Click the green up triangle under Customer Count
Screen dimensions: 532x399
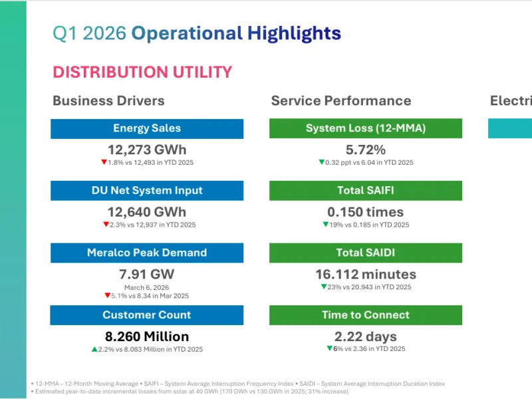pyautogui.click(x=94, y=349)
